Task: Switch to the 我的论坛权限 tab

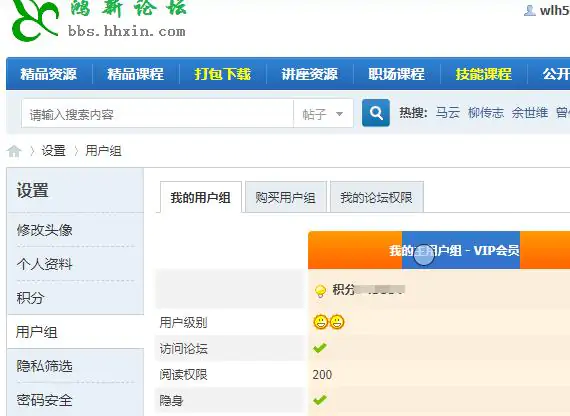Action: point(377,197)
